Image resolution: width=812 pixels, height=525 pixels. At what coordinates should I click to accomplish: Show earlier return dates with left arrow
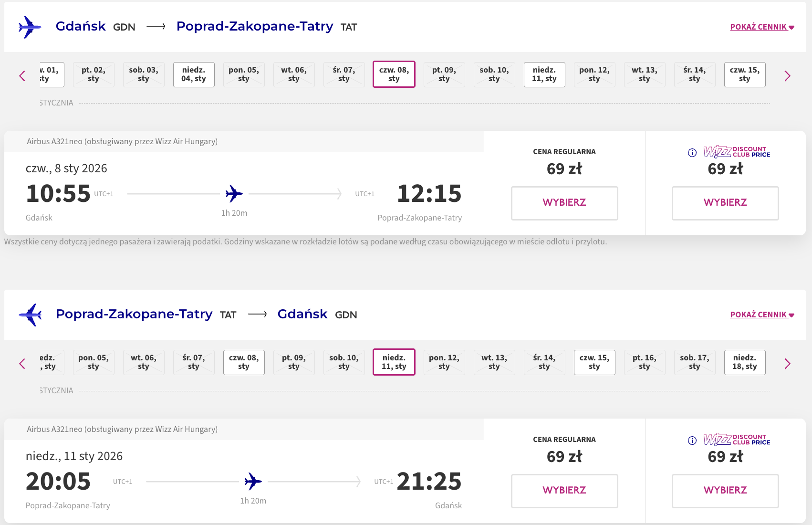22,364
